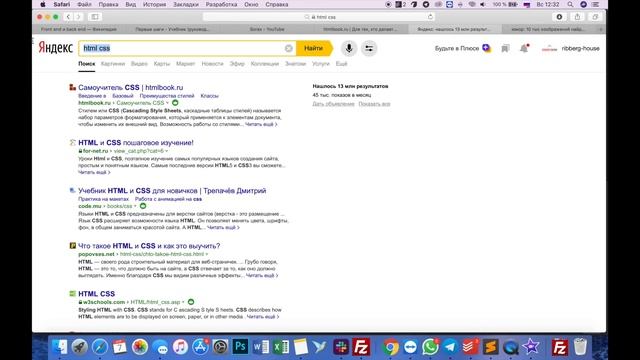Open 'HTML и CSS пошаговое изучение!' result
This screenshot has width=640, height=360.
136,142
